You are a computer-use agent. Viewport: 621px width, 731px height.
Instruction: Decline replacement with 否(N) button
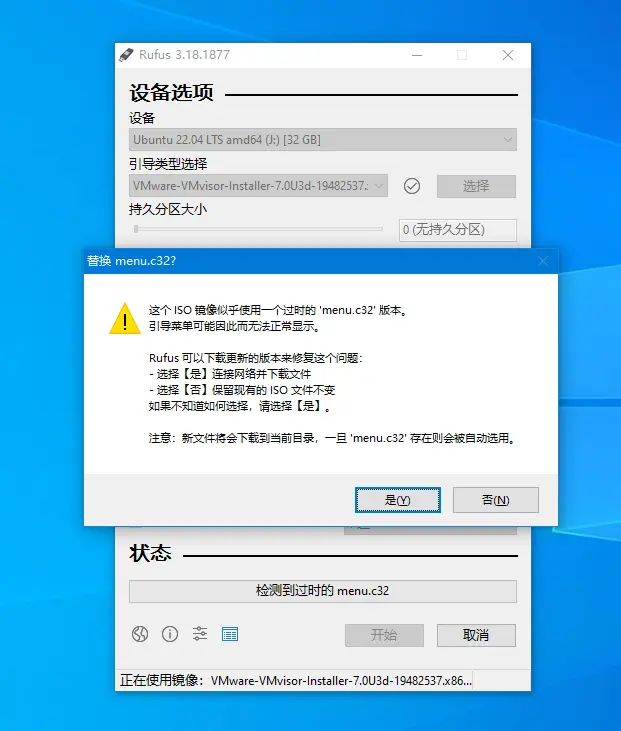496,500
